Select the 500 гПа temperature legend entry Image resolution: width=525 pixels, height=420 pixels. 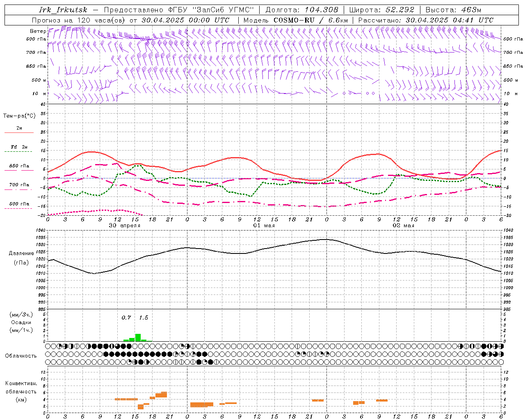pyautogui.click(x=19, y=204)
